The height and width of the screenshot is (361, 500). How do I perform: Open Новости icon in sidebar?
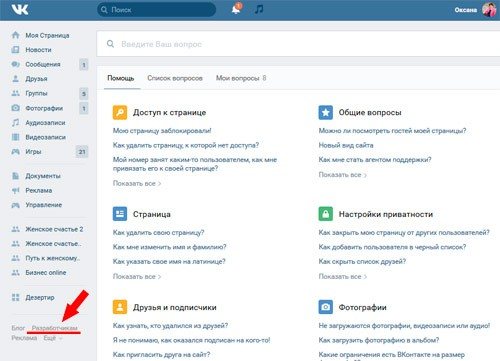coord(15,50)
